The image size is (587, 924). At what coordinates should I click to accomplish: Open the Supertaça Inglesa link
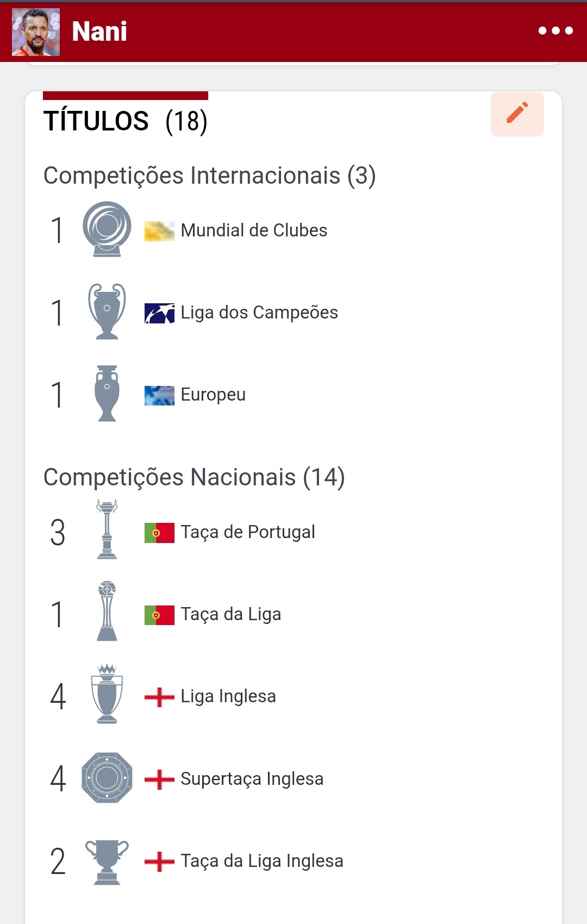(x=252, y=779)
